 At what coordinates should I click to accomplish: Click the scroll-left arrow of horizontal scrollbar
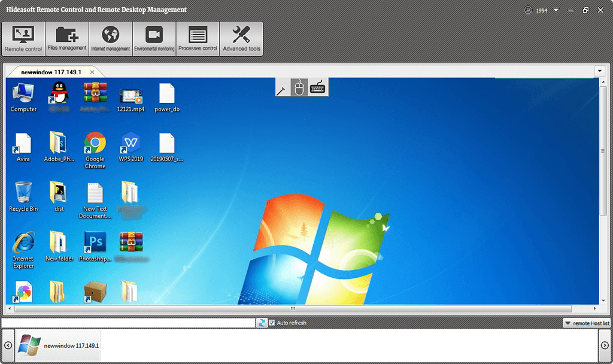10,308
